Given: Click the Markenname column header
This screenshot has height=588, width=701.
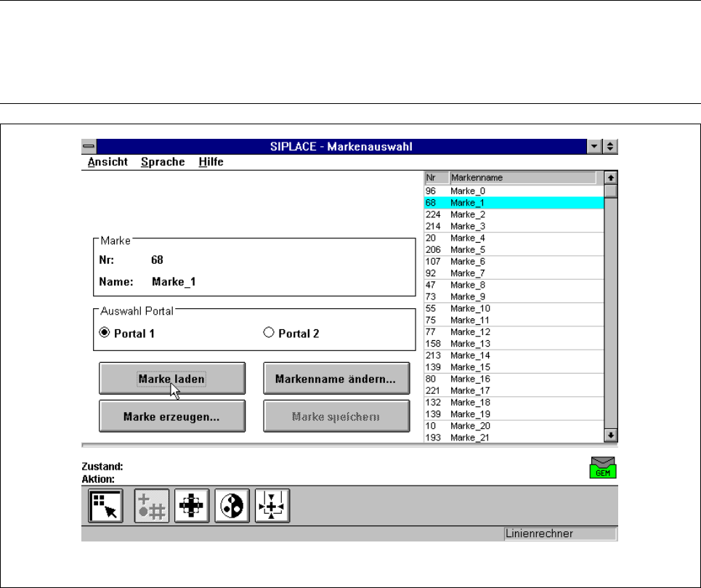Looking at the screenshot, I should click(522, 177).
